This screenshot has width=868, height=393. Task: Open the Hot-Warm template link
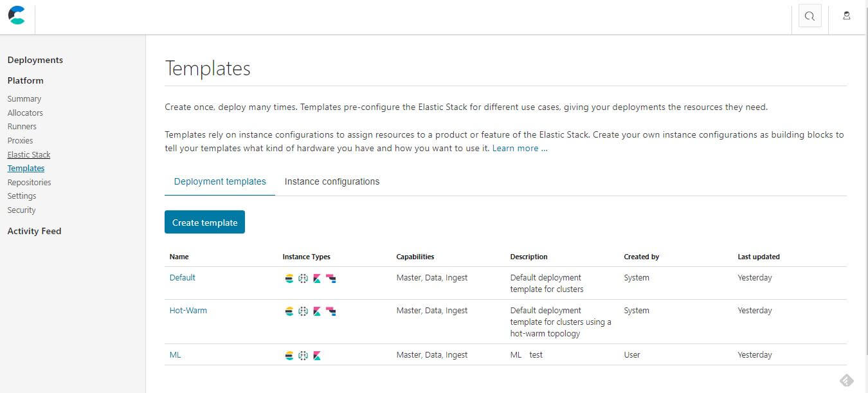click(x=188, y=311)
